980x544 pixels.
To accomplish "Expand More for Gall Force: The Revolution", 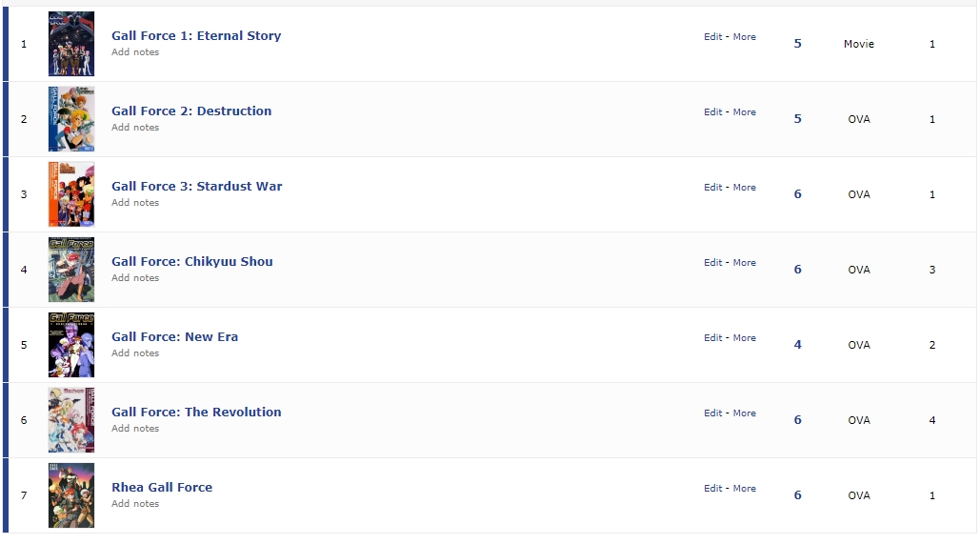I will (x=745, y=413).
